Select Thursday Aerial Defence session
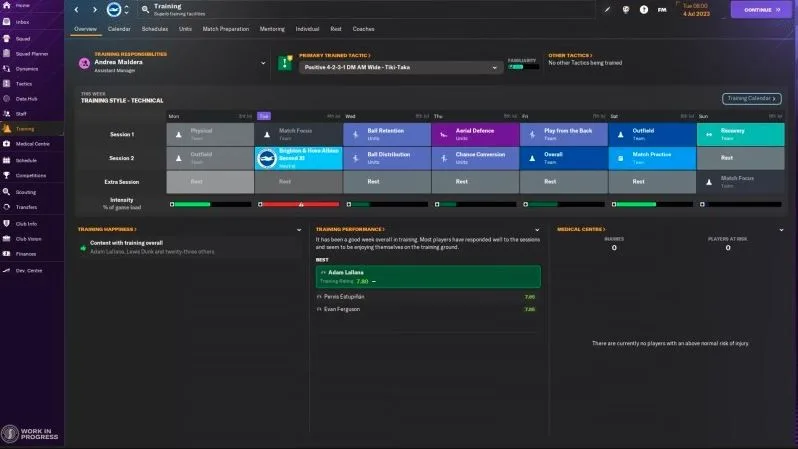 tap(475, 134)
